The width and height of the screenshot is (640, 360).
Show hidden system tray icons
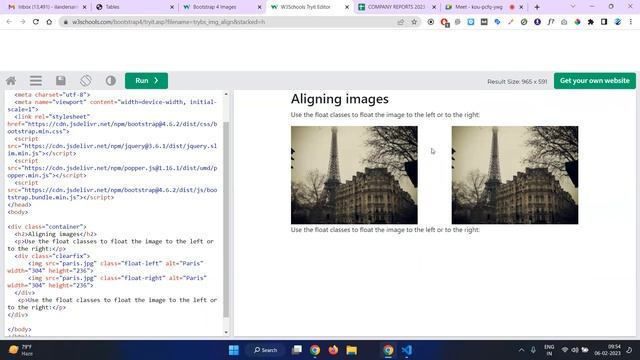(521, 350)
